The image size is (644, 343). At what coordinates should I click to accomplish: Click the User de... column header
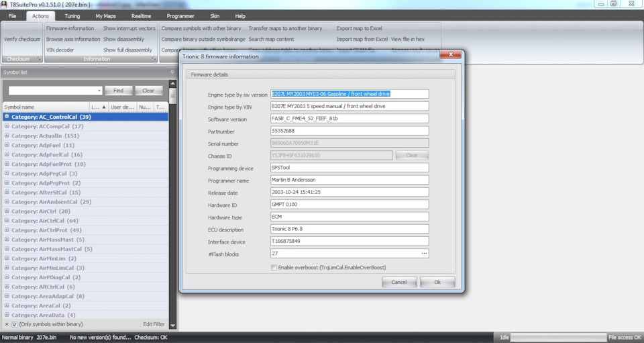click(122, 107)
